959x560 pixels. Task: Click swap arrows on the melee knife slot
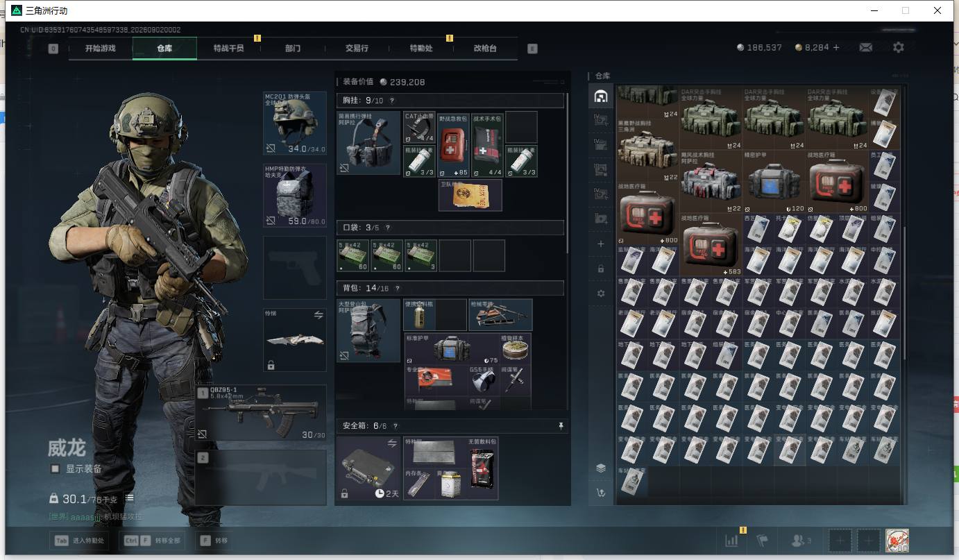pos(319,315)
